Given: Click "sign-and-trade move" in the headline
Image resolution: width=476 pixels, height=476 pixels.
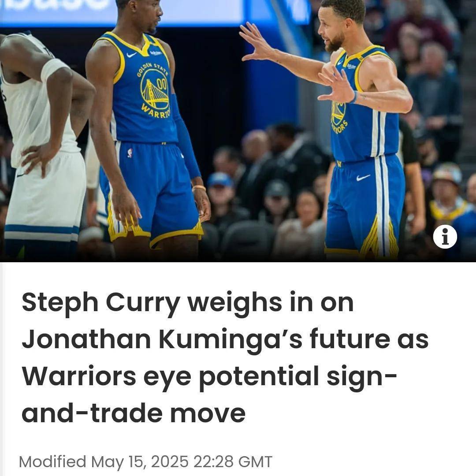Looking at the screenshot, I should pyautogui.click(x=209, y=394).
